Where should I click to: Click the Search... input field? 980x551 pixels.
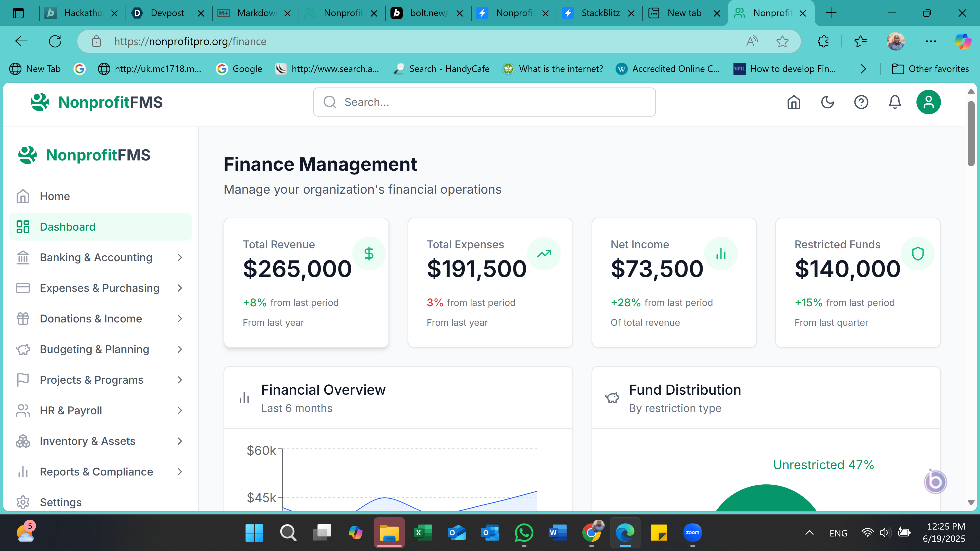(x=484, y=102)
